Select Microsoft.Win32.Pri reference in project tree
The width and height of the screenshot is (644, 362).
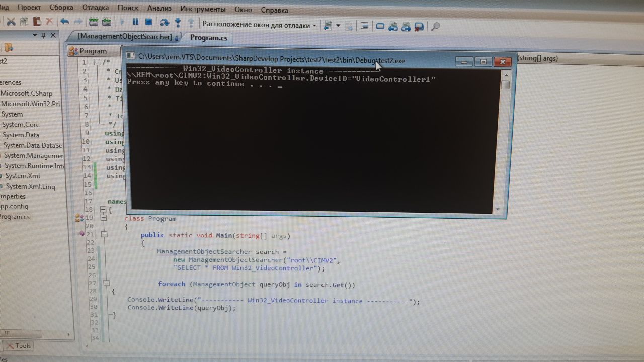pyautogui.click(x=31, y=104)
